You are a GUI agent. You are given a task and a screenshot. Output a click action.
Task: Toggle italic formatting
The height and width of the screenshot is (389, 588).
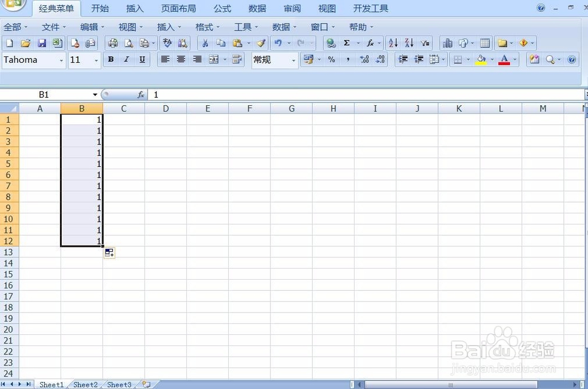(x=126, y=59)
